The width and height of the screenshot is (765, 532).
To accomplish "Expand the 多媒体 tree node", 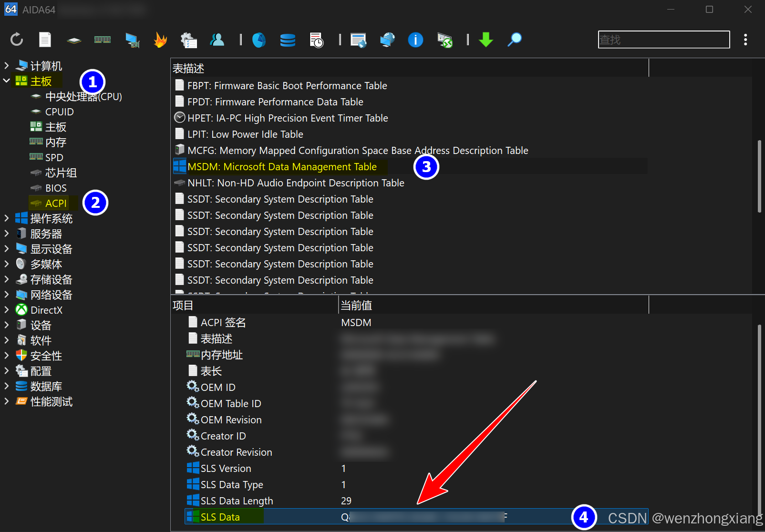I will (7, 264).
